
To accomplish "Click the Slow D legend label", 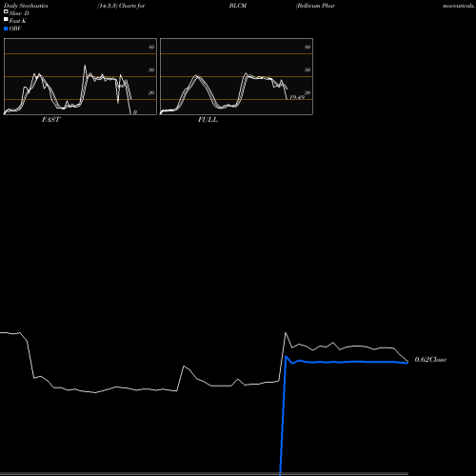I will (x=19, y=13).
